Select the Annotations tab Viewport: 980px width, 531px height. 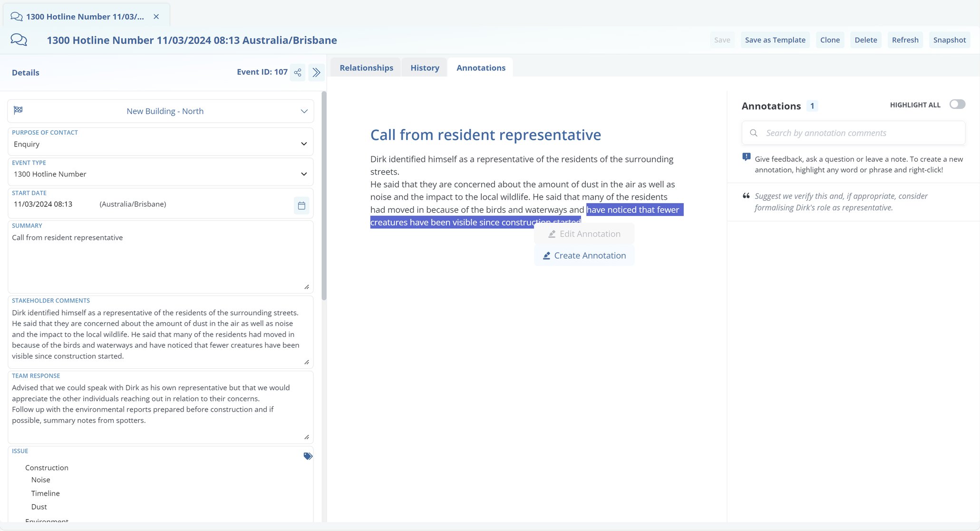(x=481, y=68)
